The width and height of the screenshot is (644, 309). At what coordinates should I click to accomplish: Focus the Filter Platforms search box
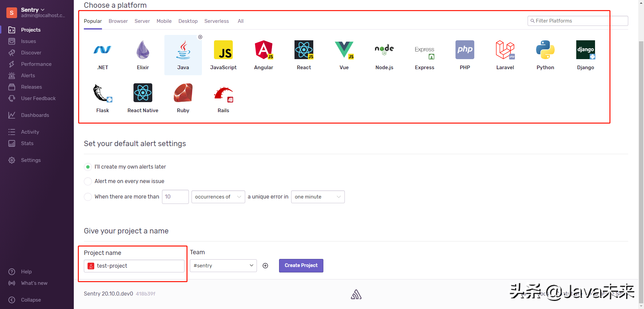(x=578, y=21)
